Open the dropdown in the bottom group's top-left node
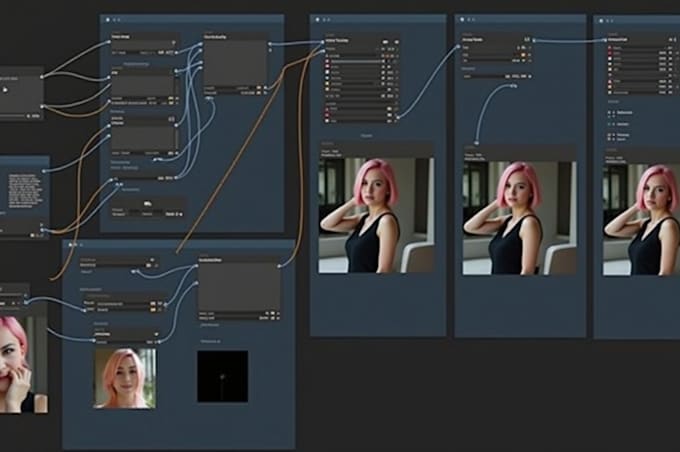680x452 pixels. click(x=115, y=265)
